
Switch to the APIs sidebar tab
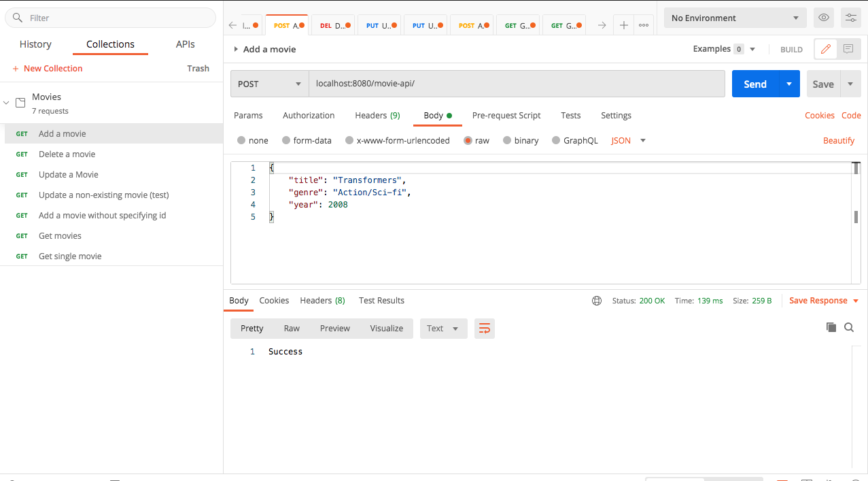pos(186,44)
